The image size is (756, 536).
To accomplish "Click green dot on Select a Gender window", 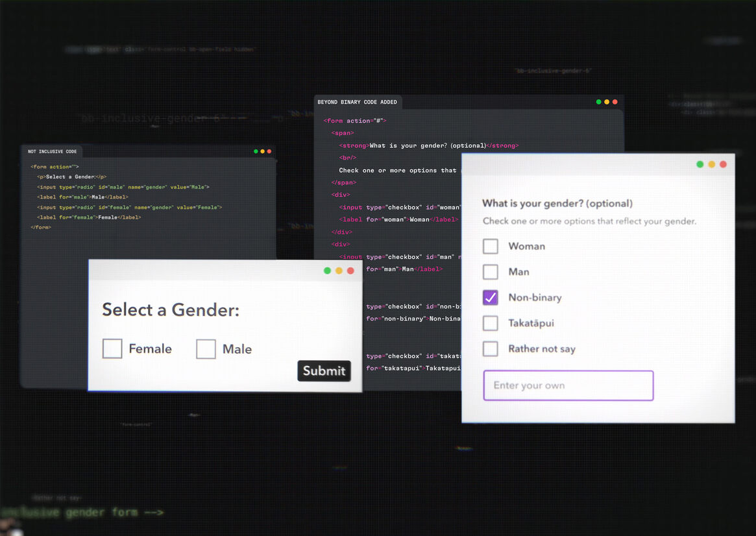I will tap(327, 271).
